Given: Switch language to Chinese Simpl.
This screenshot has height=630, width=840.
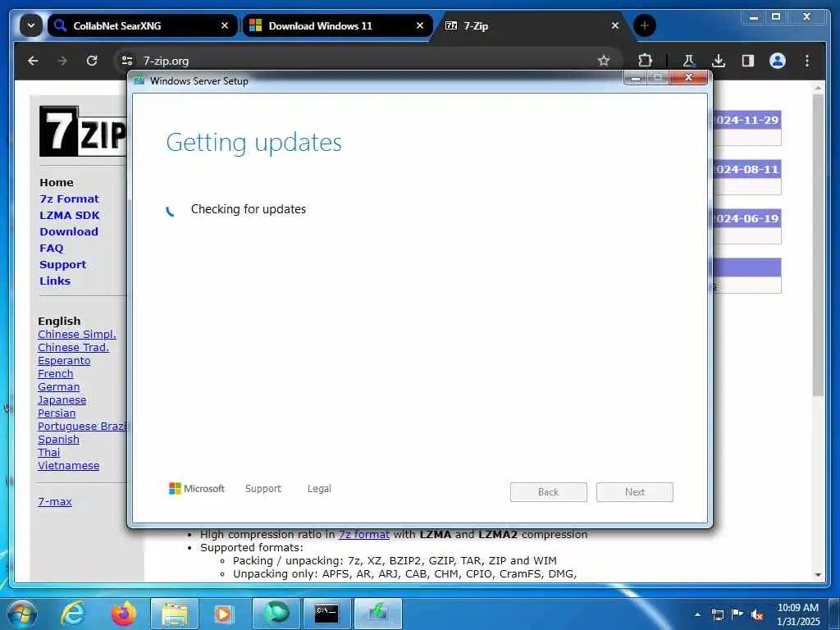Looking at the screenshot, I should click(76, 335).
